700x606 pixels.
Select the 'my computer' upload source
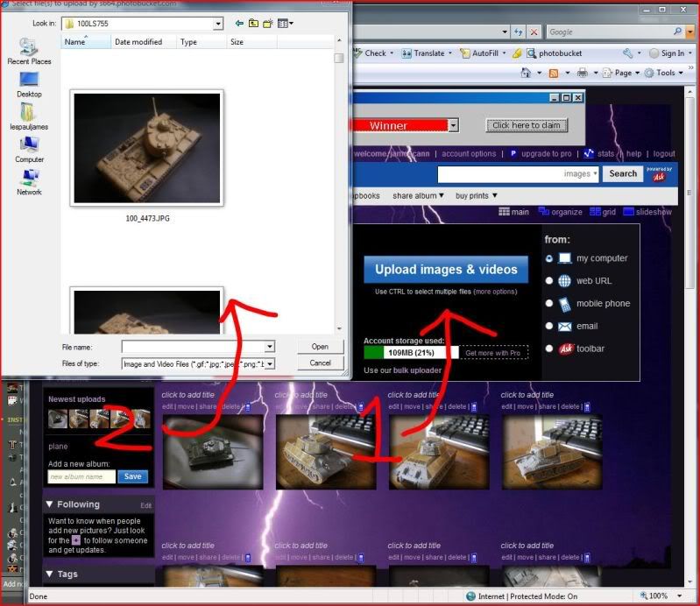(549, 258)
